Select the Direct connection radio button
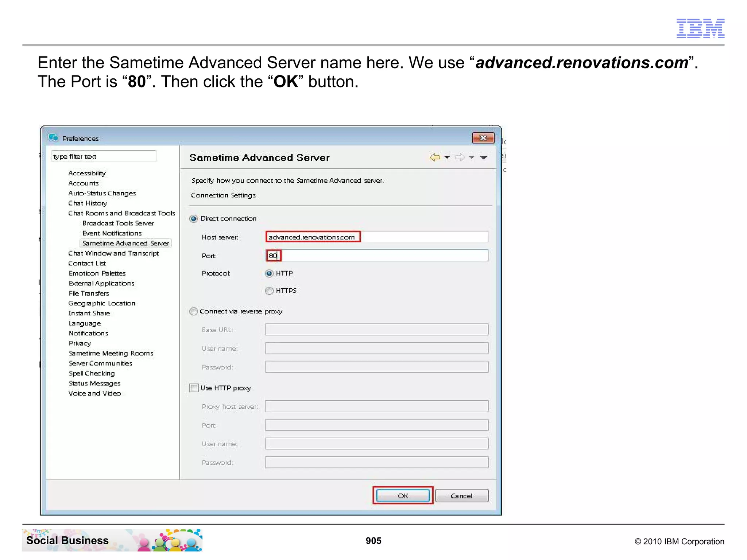This screenshot has width=747, height=560. tap(194, 219)
